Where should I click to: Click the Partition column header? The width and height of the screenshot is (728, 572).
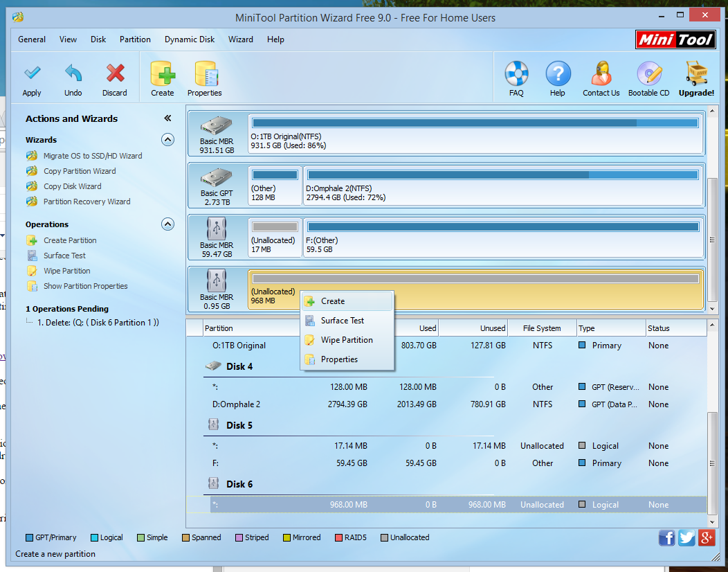(251, 328)
